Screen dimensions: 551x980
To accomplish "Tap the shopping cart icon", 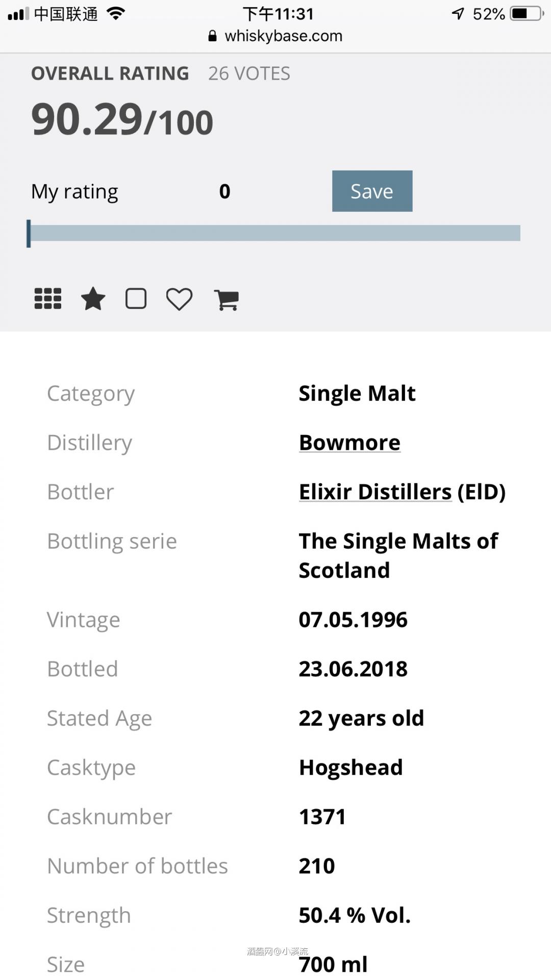I will click(227, 299).
